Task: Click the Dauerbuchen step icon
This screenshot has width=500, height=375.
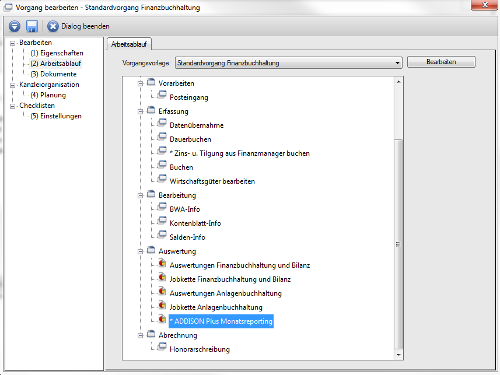Action: pos(162,138)
